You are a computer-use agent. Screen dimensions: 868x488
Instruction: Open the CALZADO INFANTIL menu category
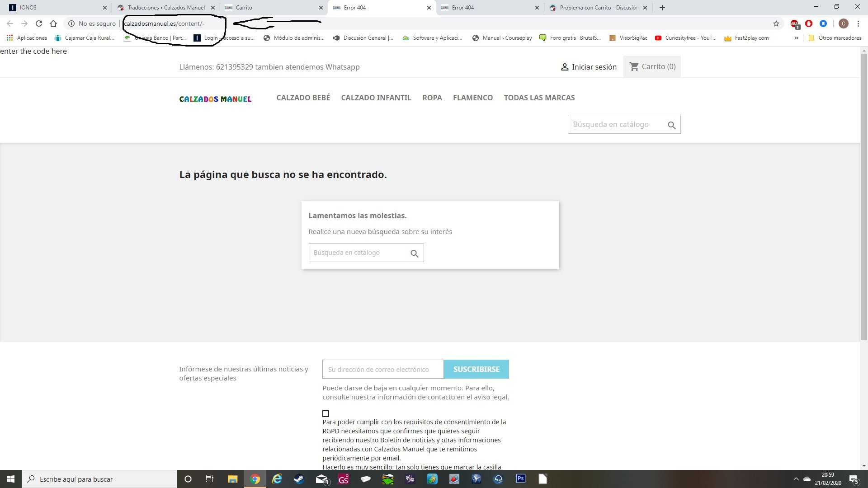[x=376, y=98]
